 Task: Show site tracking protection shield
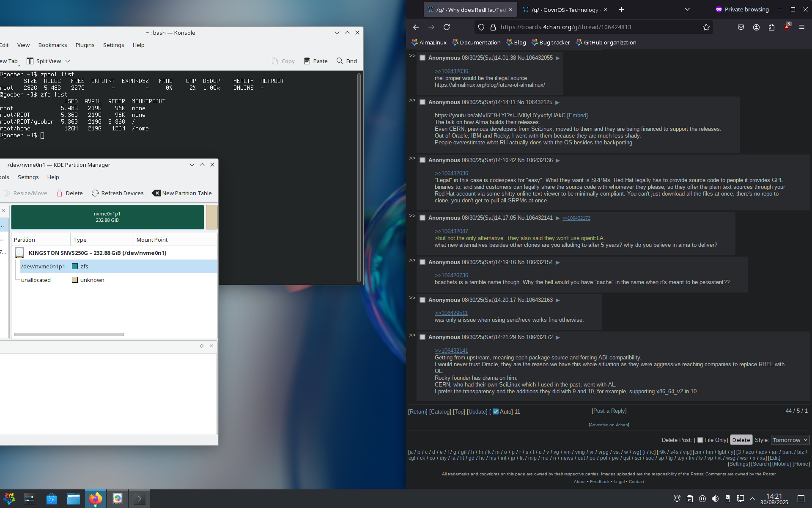coord(481,27)
